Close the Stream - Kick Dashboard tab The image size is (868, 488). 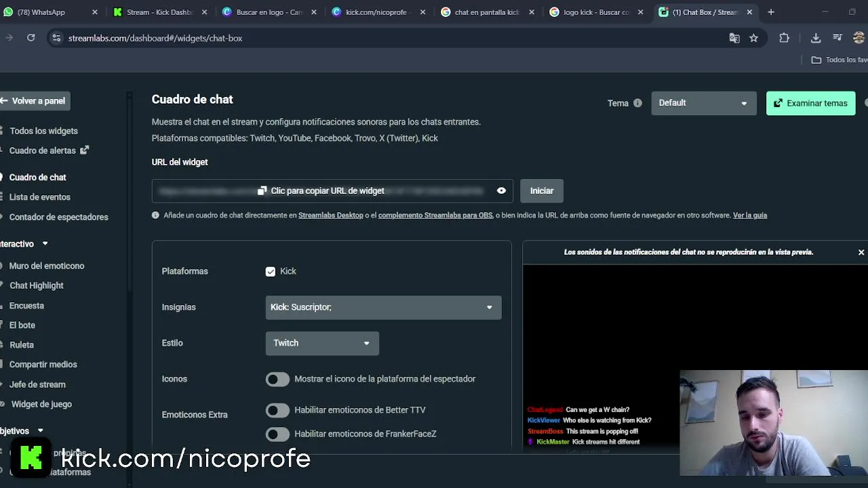tap(204, 12)
